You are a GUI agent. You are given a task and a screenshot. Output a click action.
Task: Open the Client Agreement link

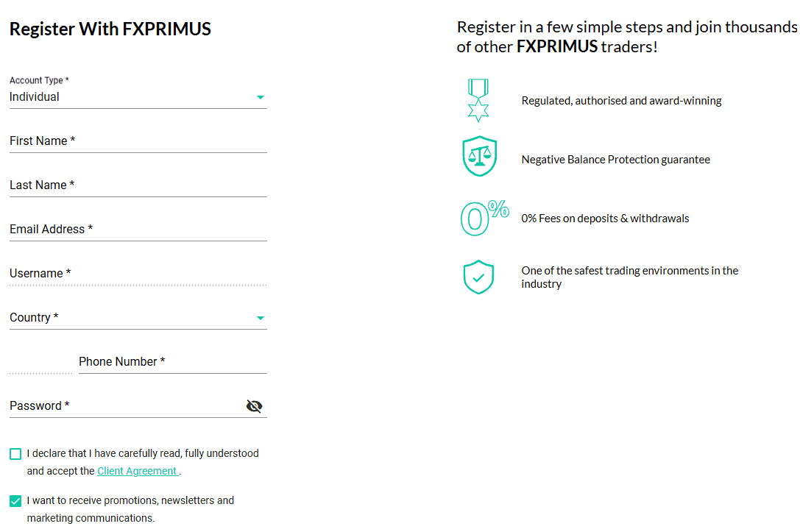pyautogui.click(x=137, y=470)
